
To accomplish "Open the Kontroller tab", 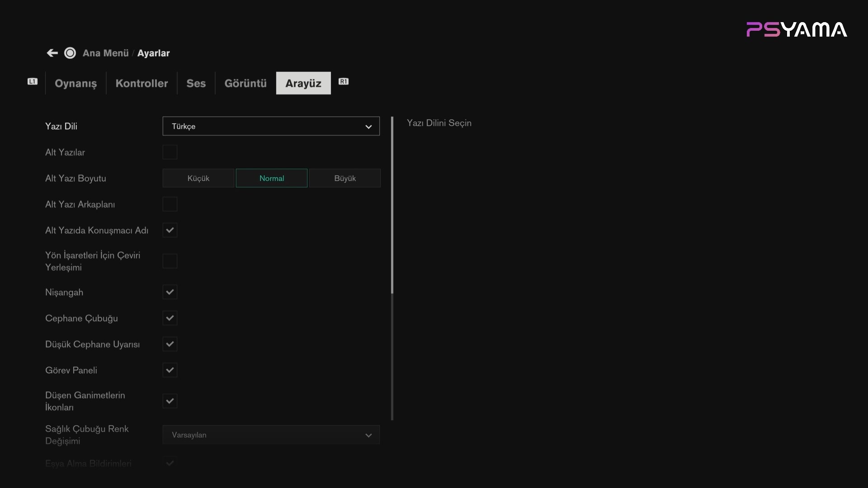I will coord(142,83).
